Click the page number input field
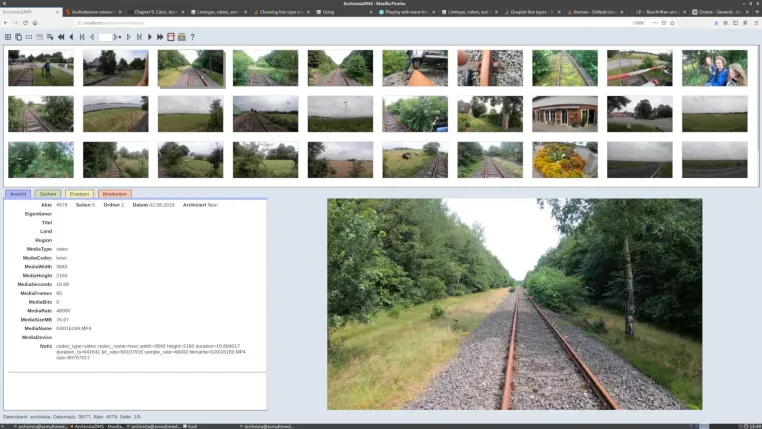 (104, 37)
